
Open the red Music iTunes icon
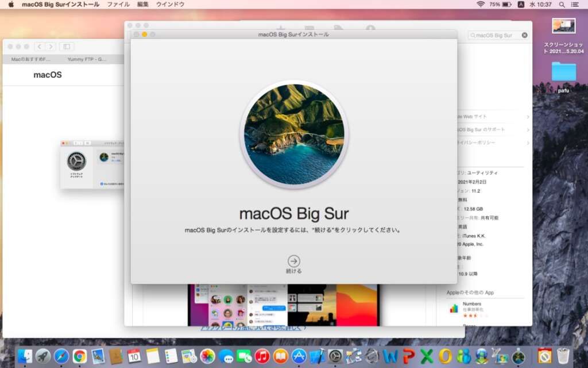click(x=262, y=356)
